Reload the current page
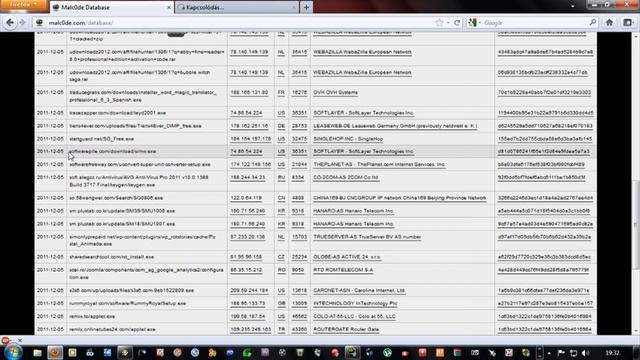Screen dimensions: 640x360 (x=457, y=23)
